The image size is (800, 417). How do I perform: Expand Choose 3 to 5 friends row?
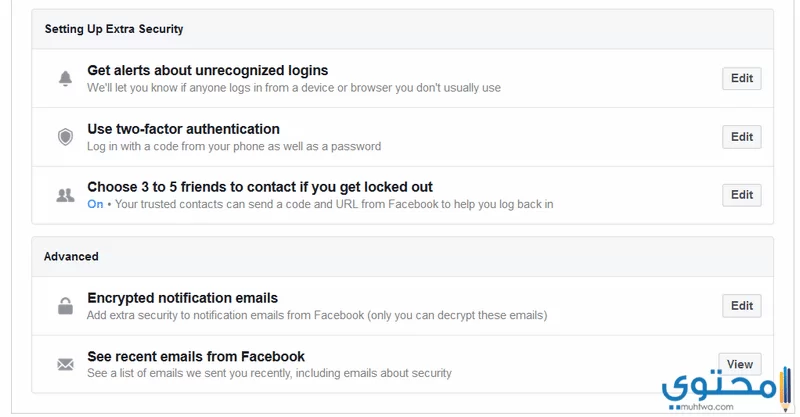point(403,195)
